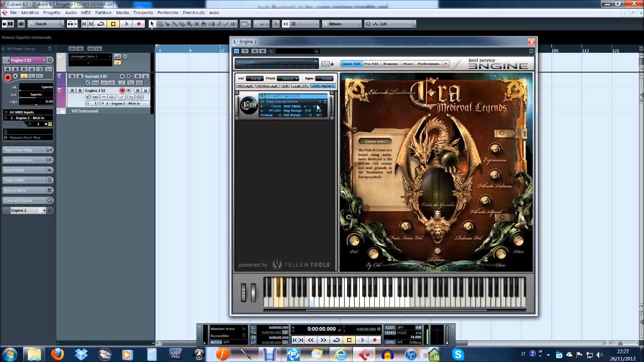Select the Mute X tool
Image resolution: width=644 pixels, height=362 pixels.
tap(197, 24)
